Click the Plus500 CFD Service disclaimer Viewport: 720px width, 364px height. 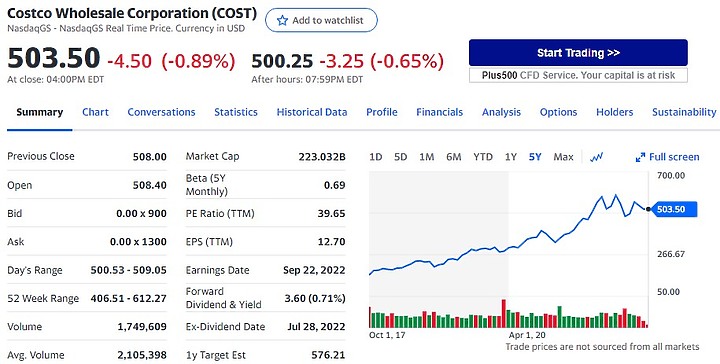coord(578,75)
